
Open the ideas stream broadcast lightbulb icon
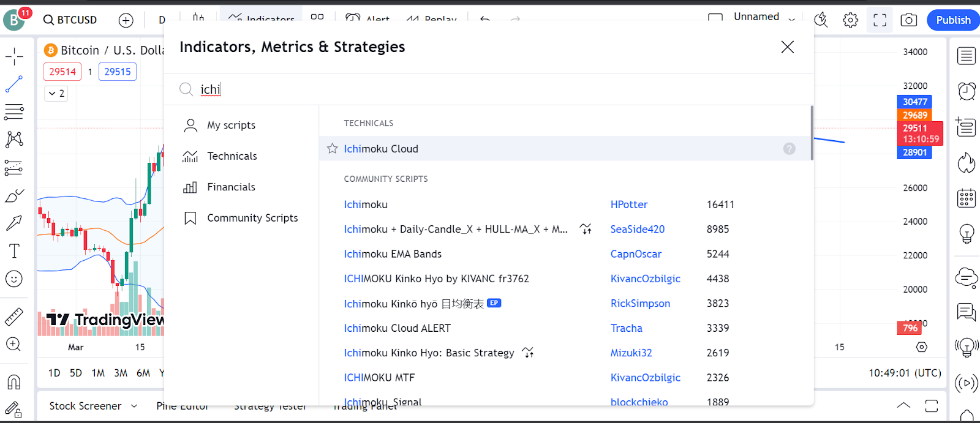(967, 348)
